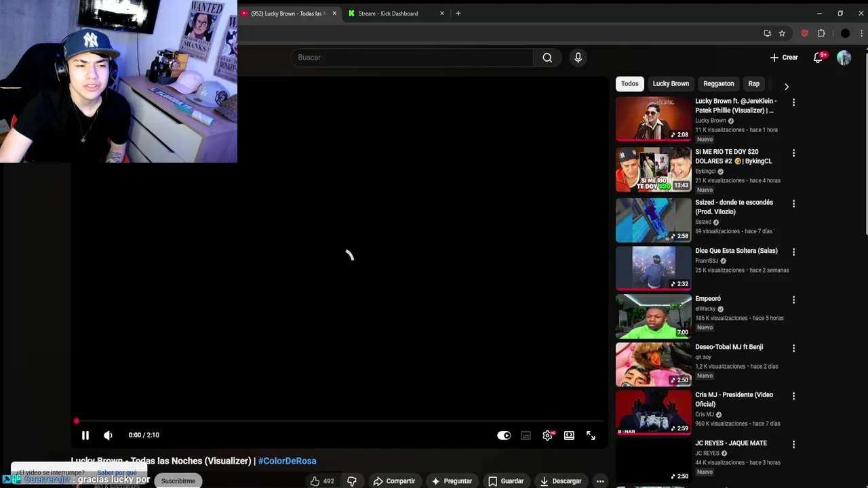Screen dimensions: 868x488
Task: Click the install app icon in address bar
Action: 767,33
